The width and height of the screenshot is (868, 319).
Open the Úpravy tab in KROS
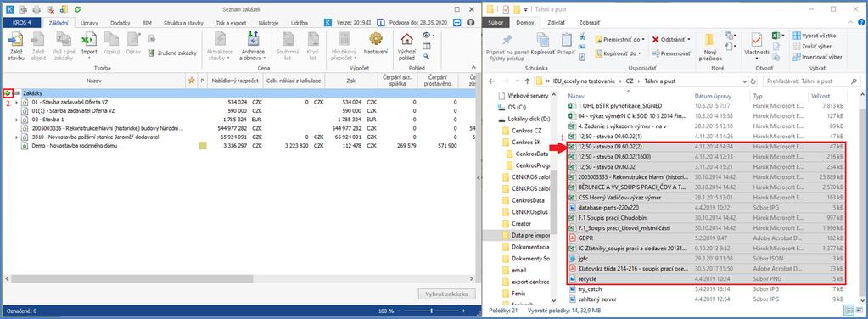click(x=90, y=23)
